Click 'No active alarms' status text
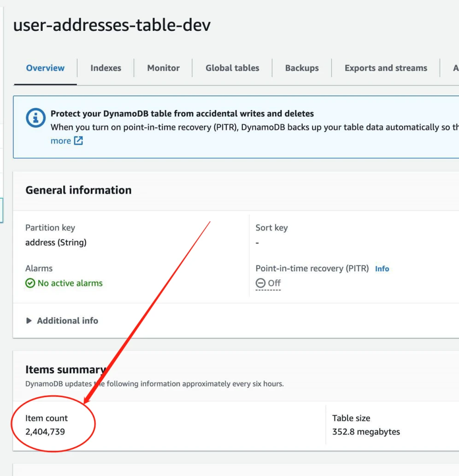Screen dimensions: 459x476 pos(70,283)
